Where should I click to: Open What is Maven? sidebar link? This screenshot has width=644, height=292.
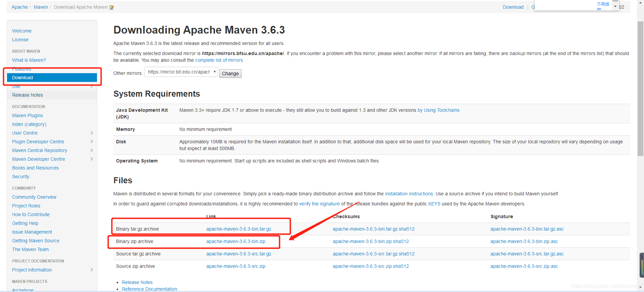pos(29,60)
